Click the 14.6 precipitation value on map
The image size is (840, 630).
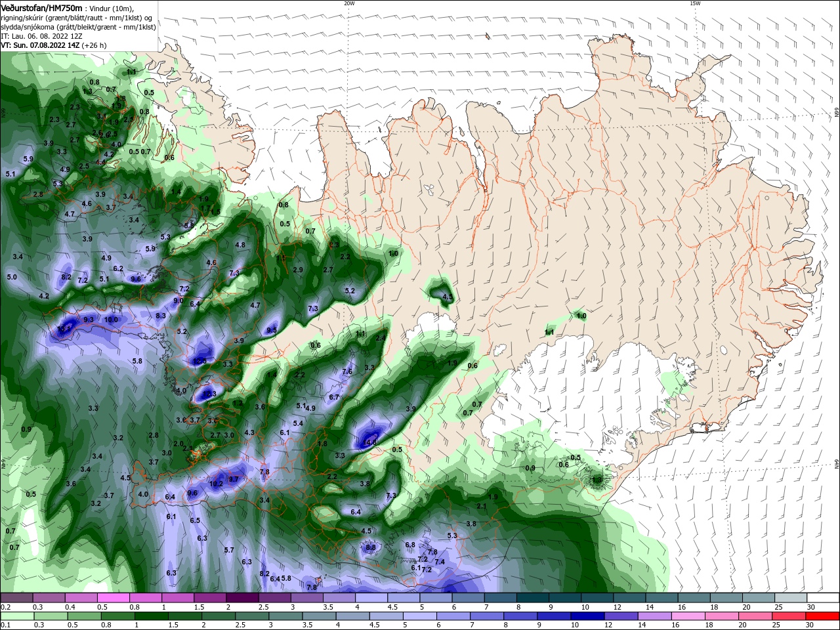click(x=371, y=443)
